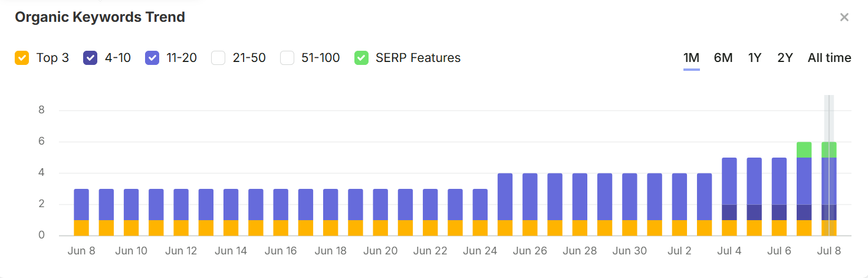The image size is (868, 278).
Task: Click the Jul 2 bar in the chart
Action: coord(679,205)
